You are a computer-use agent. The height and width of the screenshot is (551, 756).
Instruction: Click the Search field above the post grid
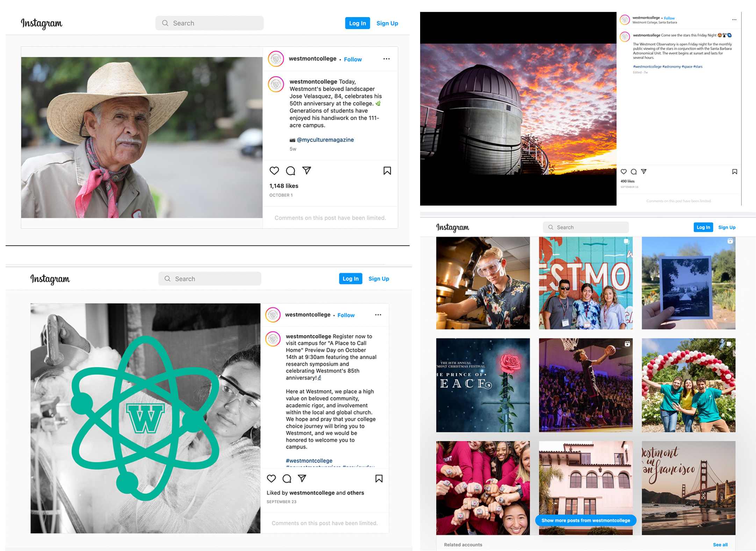pos(585,227)
